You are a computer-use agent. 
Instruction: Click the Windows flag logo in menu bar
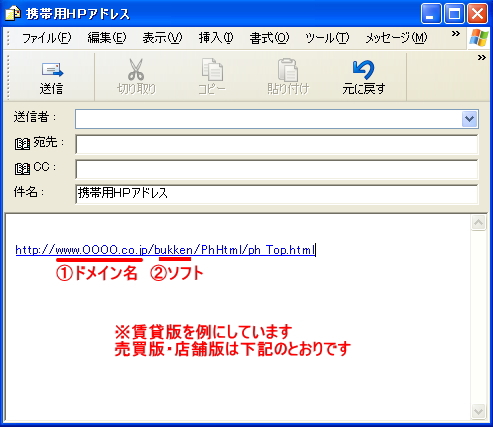tap(479, 38)
